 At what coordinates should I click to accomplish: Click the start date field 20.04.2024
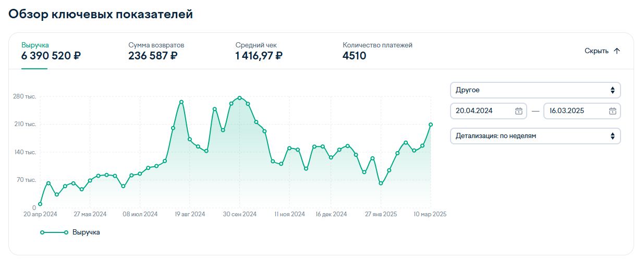489,111
